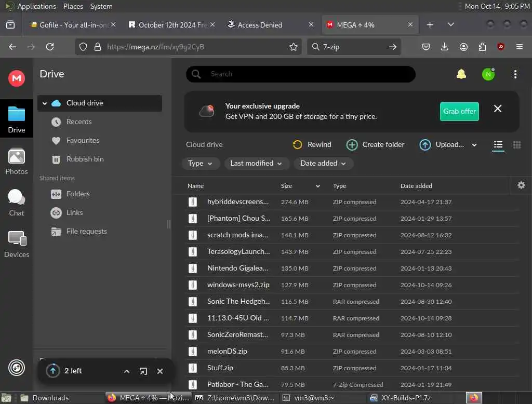Image resolution: width=532 pixels, height=404 pixels.
Task: Open the Pocket save icon
Action: (x=426, y=47)
